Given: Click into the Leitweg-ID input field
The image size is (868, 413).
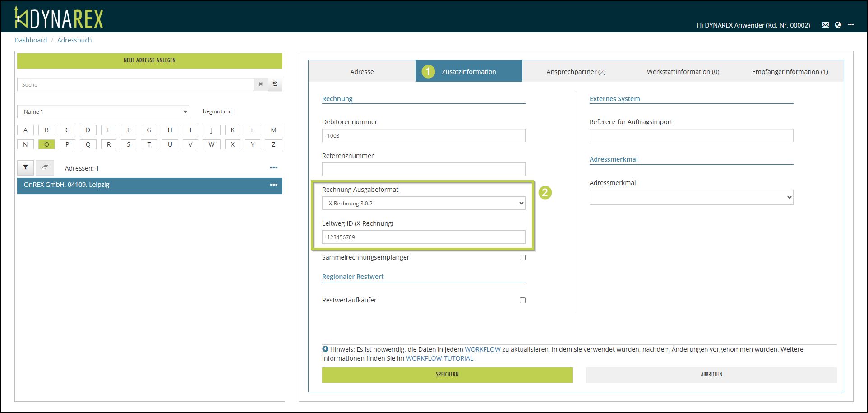Looking at the screenshot, I should (423, 237).
